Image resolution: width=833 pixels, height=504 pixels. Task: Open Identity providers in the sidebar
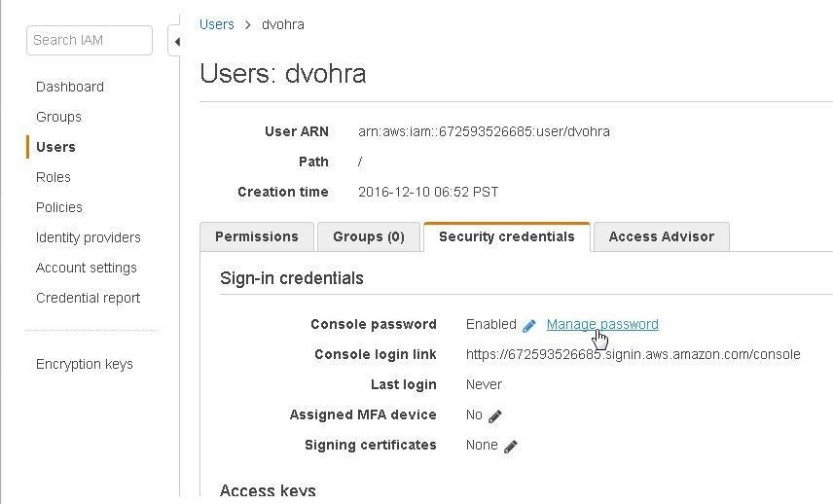[x=89, y=238]
